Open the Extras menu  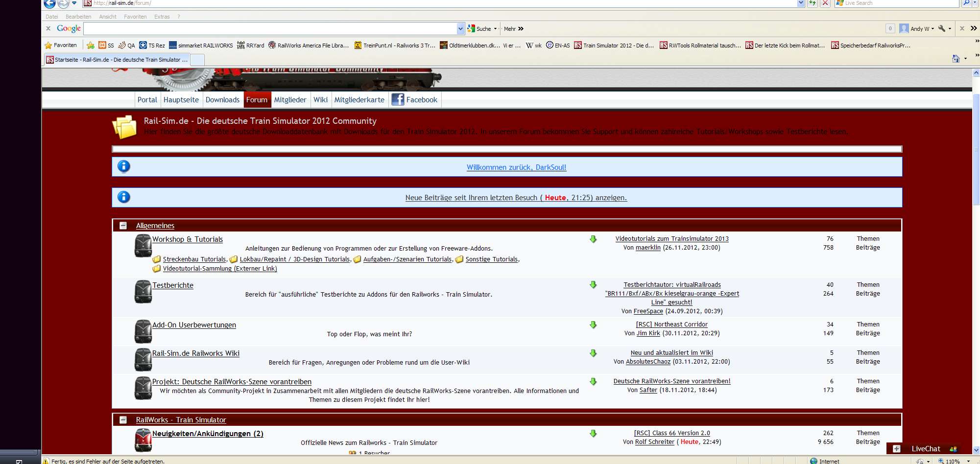pos(162,17)
